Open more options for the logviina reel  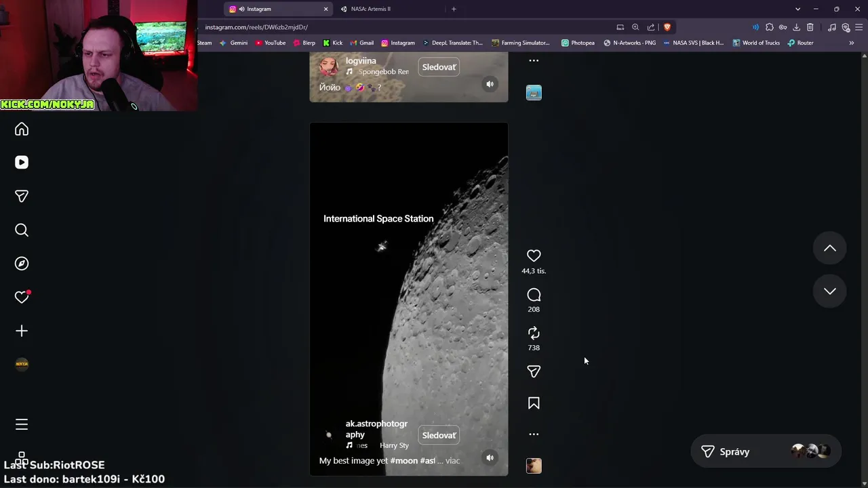[534, 60]
